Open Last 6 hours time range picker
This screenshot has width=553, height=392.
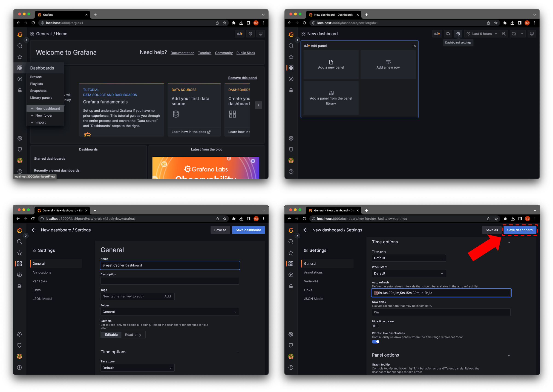[x=482, y=34]
